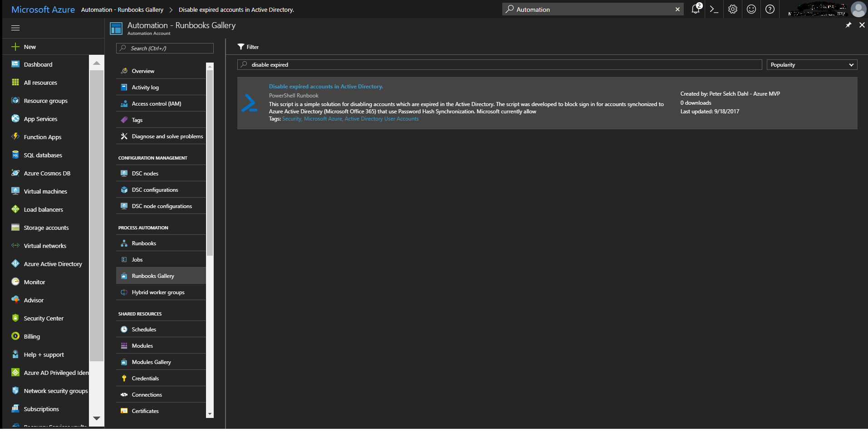868x432 pixels.
Task: Click the Active Directory User Accounts tag
Action: point(382,119)
